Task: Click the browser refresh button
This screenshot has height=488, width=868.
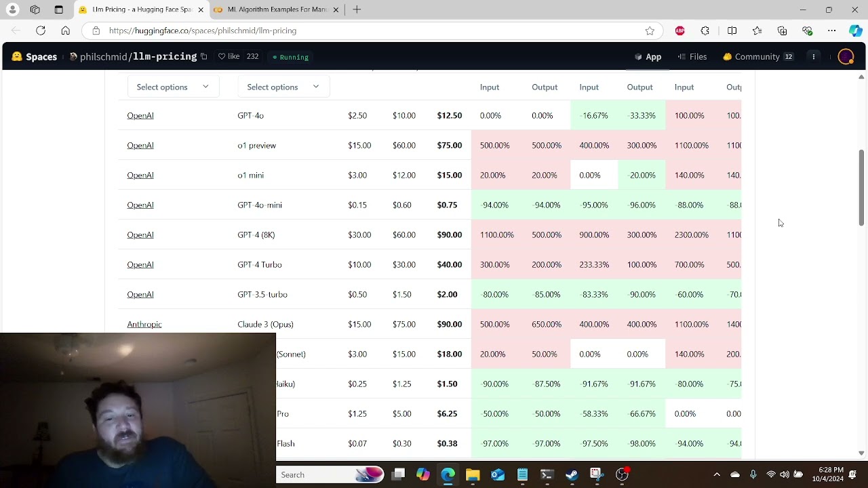Action: (41, 30)
